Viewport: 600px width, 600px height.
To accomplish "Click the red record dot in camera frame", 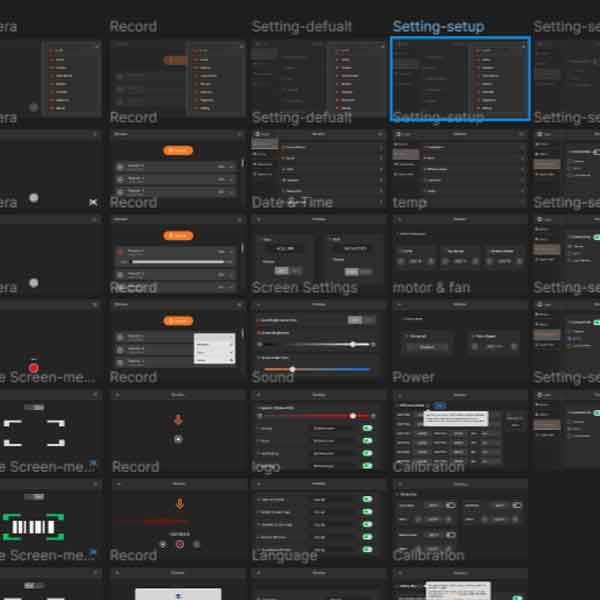I will pos(33,368).
